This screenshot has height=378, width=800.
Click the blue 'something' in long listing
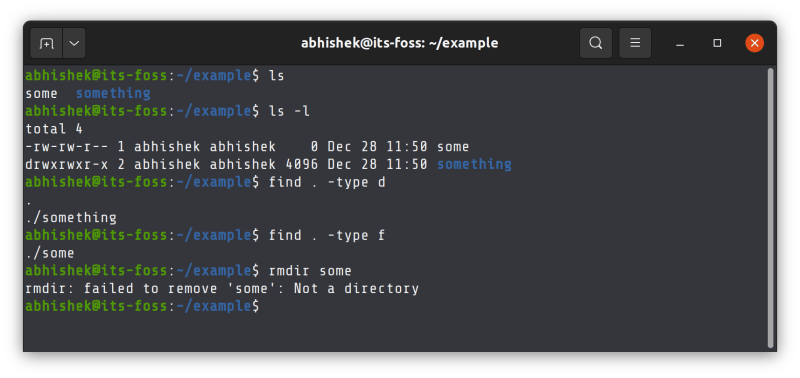tap(474, 165)
